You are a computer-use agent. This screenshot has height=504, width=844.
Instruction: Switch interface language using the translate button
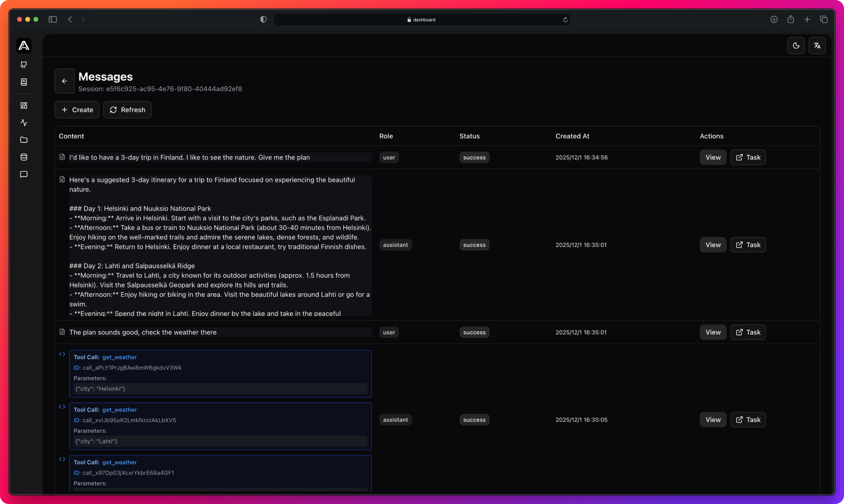tap(817, 45)
